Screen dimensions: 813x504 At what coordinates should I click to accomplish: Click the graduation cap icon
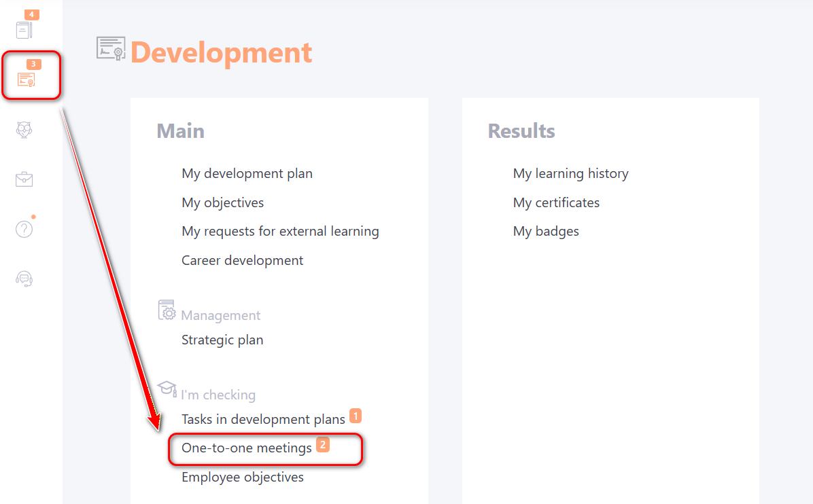167,389
